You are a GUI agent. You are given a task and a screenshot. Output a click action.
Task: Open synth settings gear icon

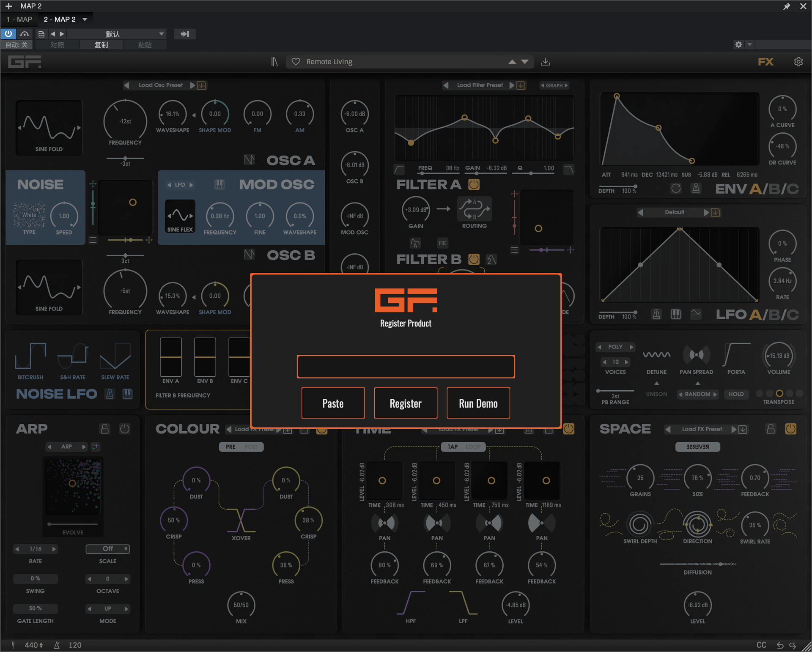798,62
